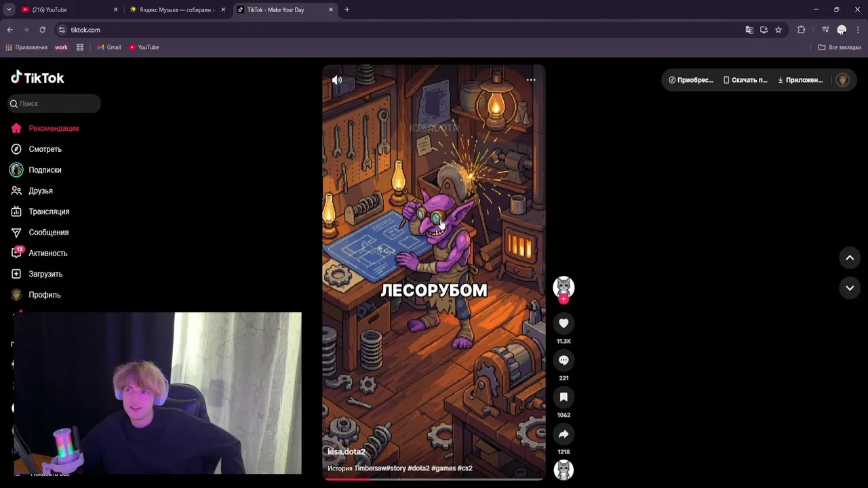Screen dimensions: 868x488
Task: Click the translate page icon
Action: [x=749, y=30]
